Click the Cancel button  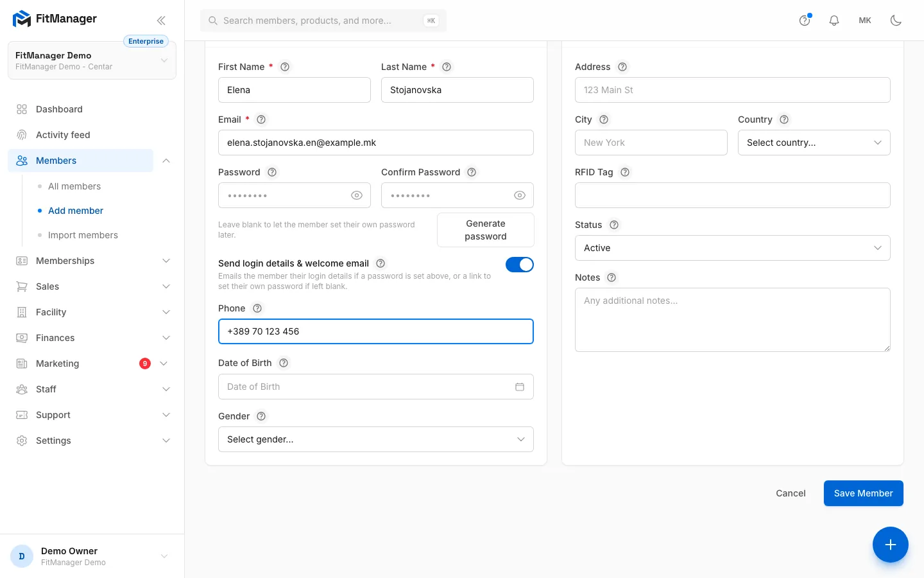[x=791, y=493]
